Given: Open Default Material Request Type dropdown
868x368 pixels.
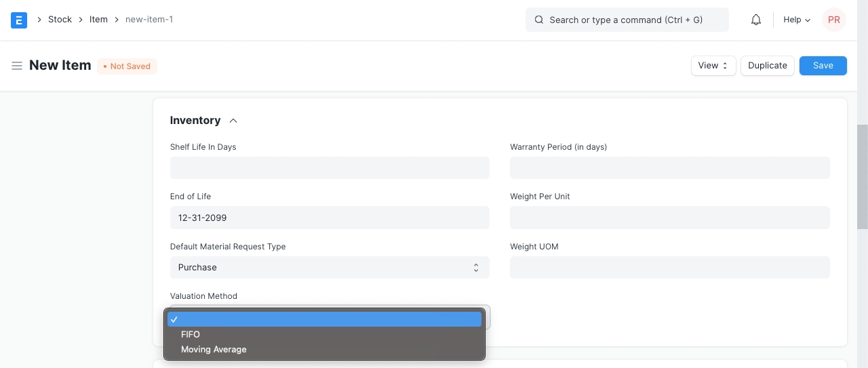Looking at the screenshot, I should (x=330, y=268).
